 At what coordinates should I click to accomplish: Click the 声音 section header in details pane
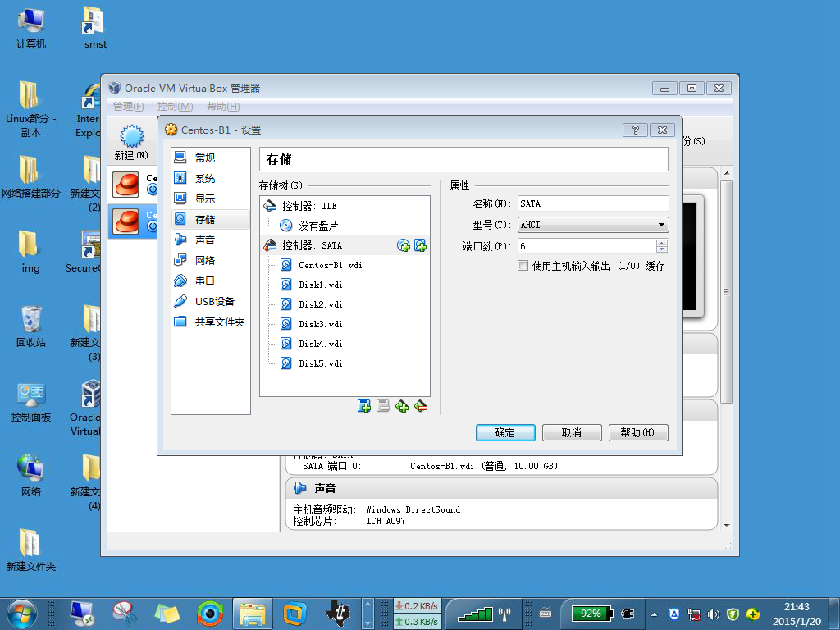[501, 488]
